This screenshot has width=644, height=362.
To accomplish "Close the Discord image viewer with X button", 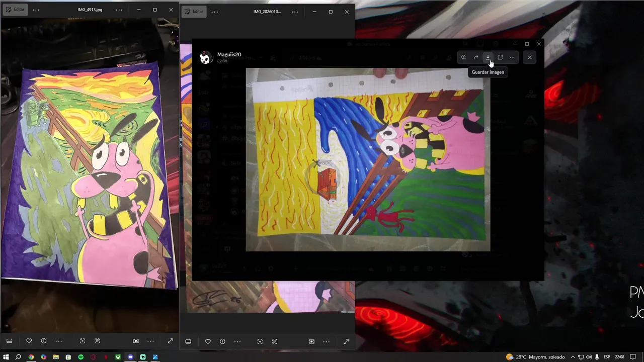I will 529,57.
